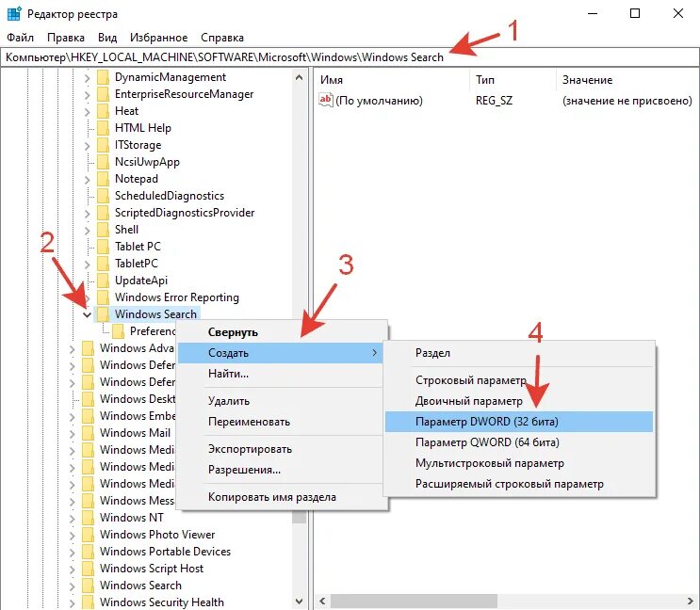
Task: Open Разрешения... from the context menu
Action: click(x=281, y=470)
